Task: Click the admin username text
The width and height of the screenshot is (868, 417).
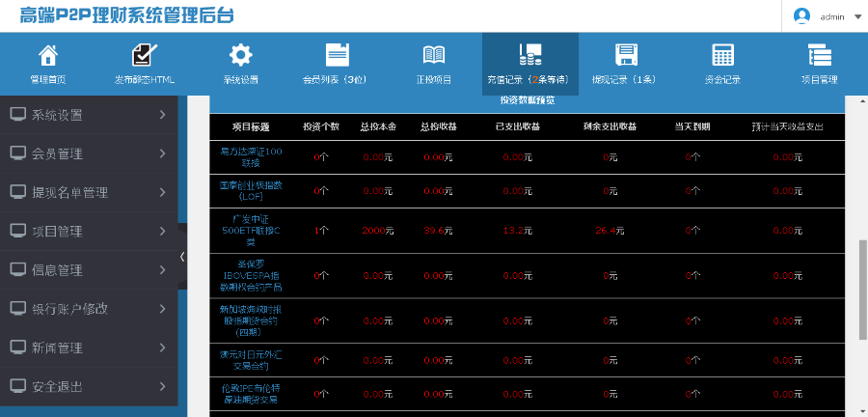Action: pos(832,17)
